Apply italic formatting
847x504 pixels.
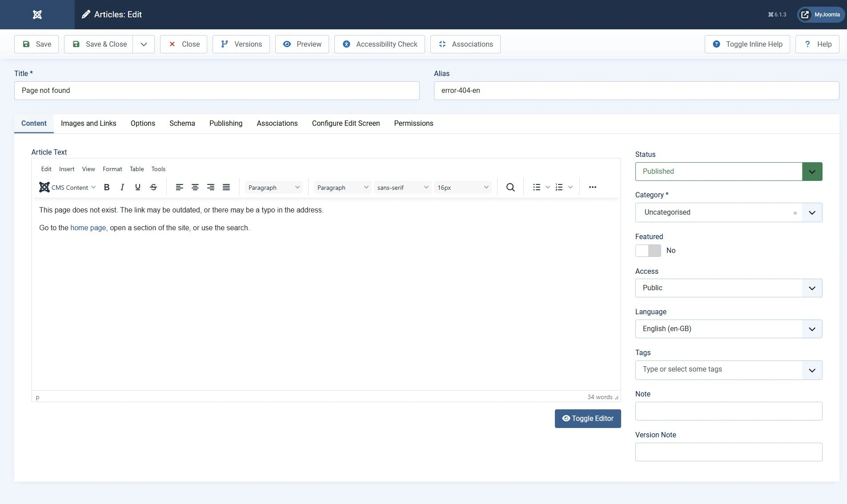[122, 188]
